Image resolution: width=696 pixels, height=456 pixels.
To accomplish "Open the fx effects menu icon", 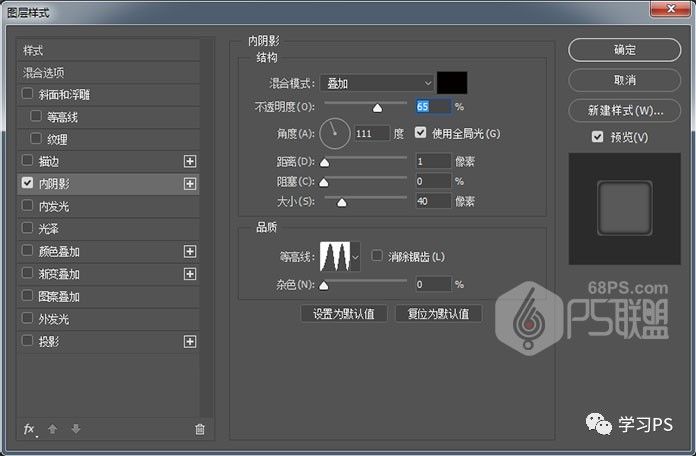I will [29, 429].
